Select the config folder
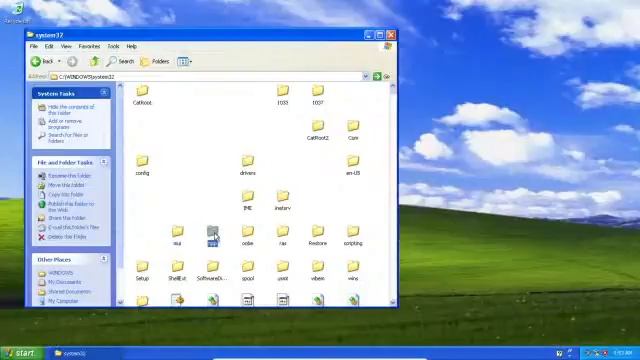The height and width of the screenshot is (360, 640). pyautogui.click(x=142, y=165)
